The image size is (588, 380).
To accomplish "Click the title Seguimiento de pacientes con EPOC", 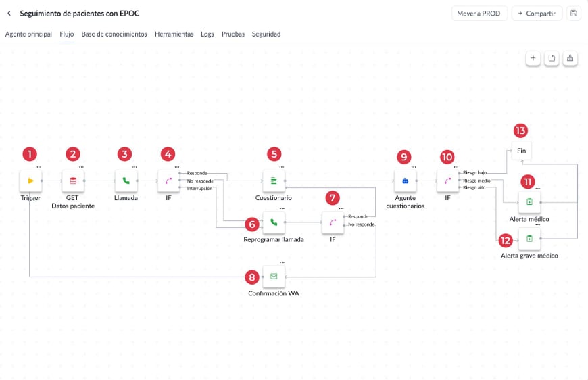I will point(80,14).
